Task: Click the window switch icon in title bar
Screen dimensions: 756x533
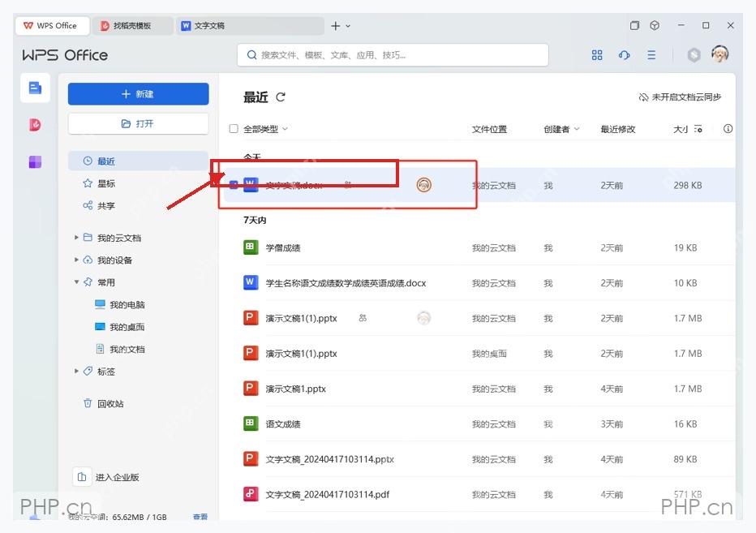Action: pyautogui.click(x=634, y=26)
